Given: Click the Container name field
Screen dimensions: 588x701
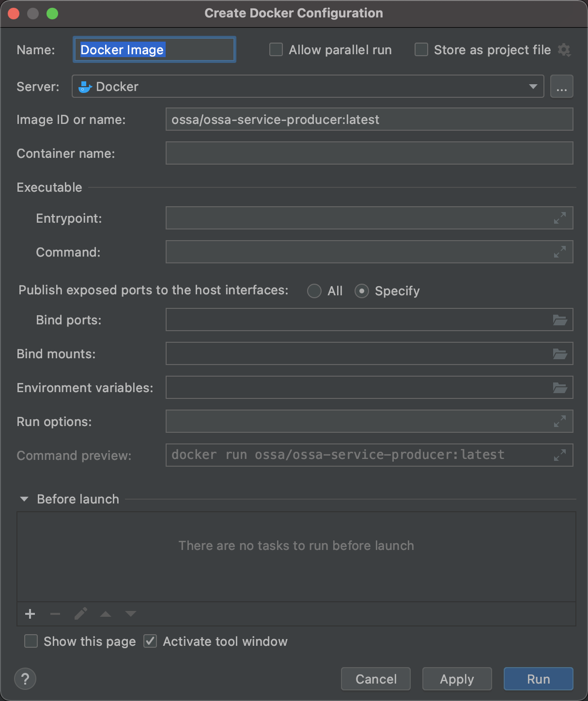Looking at the screenshot, I should 370,153.
